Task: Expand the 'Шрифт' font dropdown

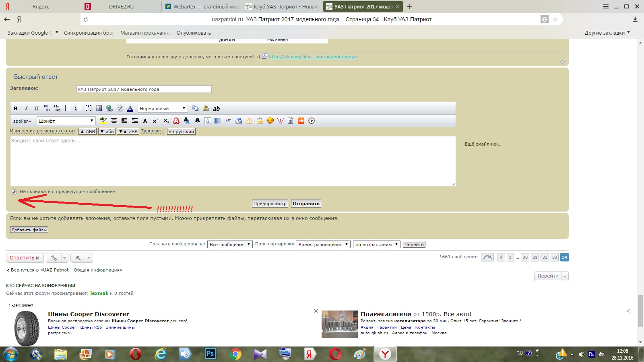Action: (x=66, y=121)
